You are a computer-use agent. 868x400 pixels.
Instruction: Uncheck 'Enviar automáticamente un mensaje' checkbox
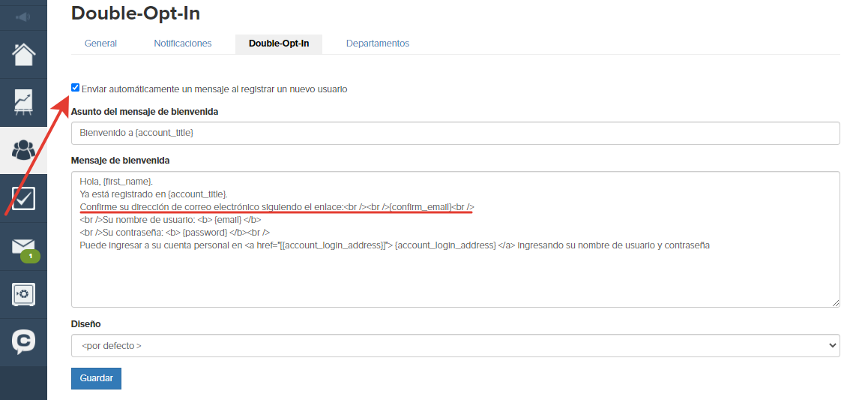click(75, 88)
